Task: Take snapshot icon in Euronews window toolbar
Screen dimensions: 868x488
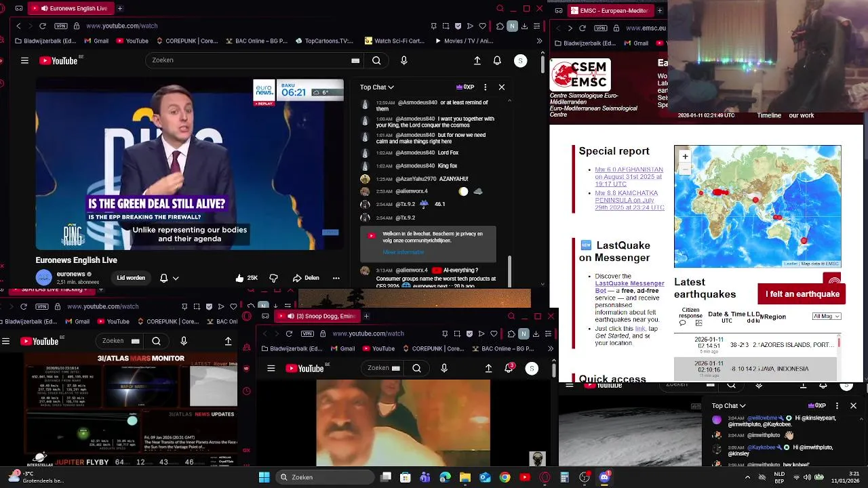Action: [446, 26]
